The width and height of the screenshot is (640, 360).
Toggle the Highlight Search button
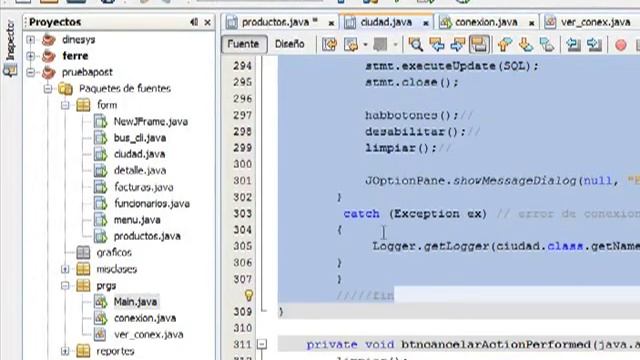(479, 44)
